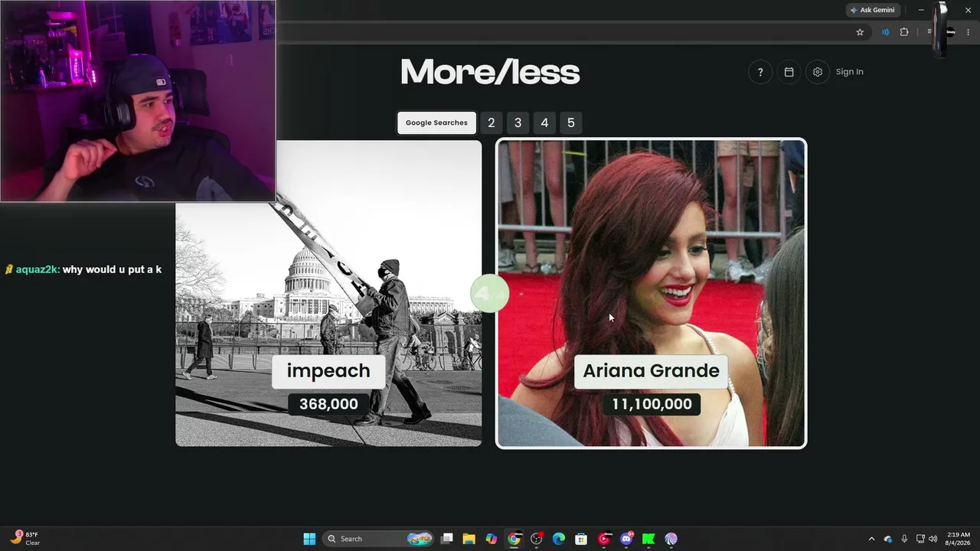This screenshot has width=980, height=551.
Task: Go to round 5 tab
Action: [570, 122]
